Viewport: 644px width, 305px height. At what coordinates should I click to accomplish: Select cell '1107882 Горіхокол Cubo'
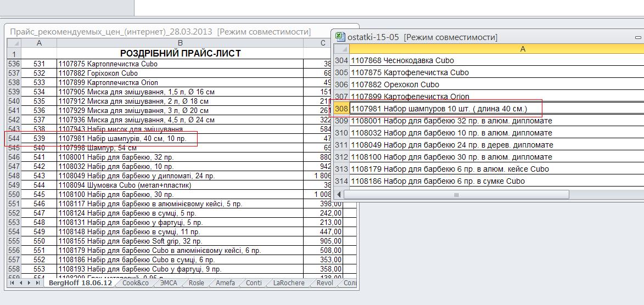pos(180,73)
